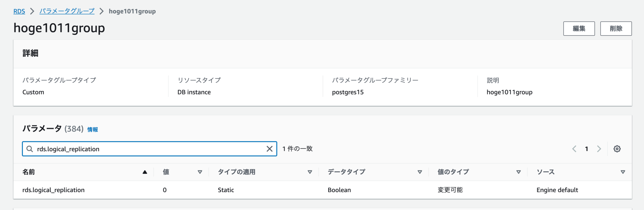The image size is (644, 210).
Task: Click the 1 件の一致 match count
Action: click(x=297, y=149)
